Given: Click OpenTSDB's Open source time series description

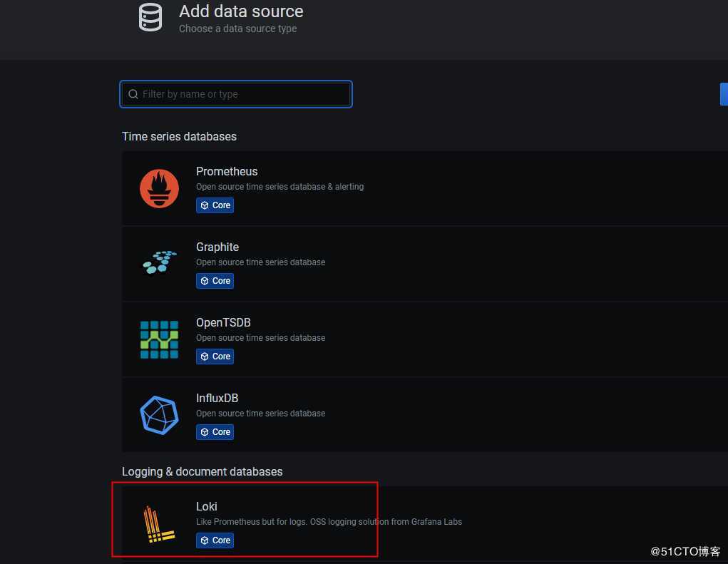Looking at the screenshot, I should (x=260, y=338).
